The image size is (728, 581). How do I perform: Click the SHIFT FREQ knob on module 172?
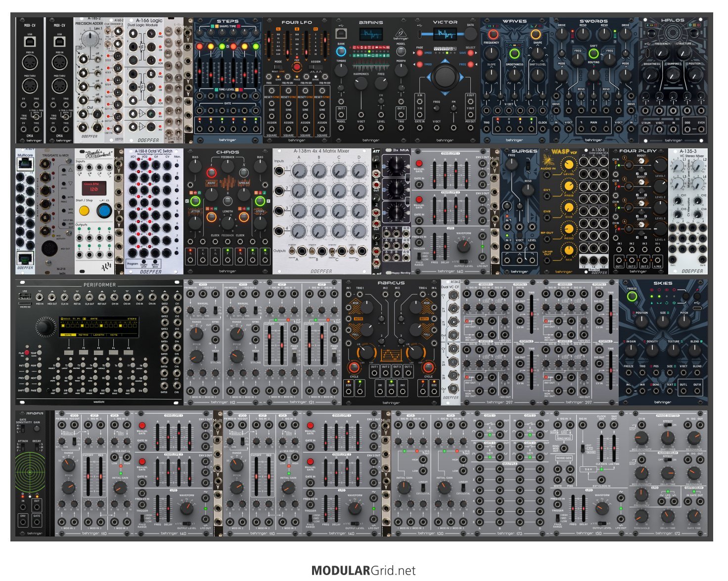[x=668, y=438]
